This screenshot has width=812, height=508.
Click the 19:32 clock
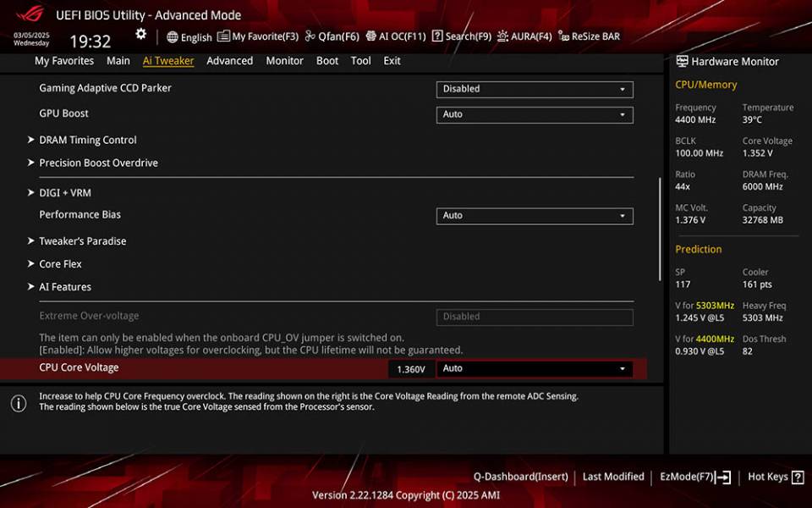[91, 41]
